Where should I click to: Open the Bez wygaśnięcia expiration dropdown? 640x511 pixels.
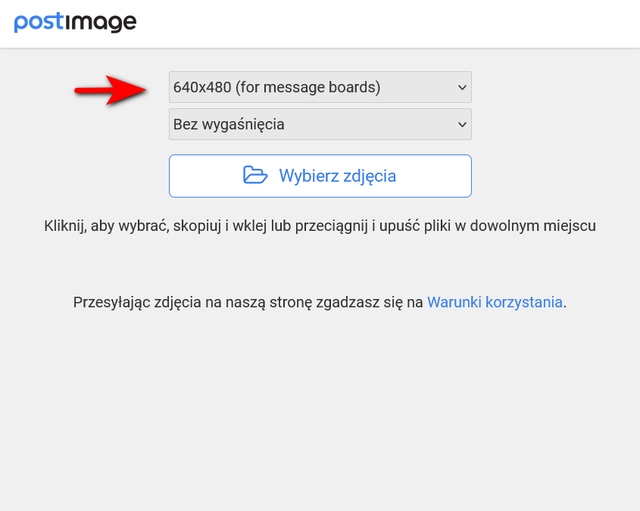tap(320, 124)
